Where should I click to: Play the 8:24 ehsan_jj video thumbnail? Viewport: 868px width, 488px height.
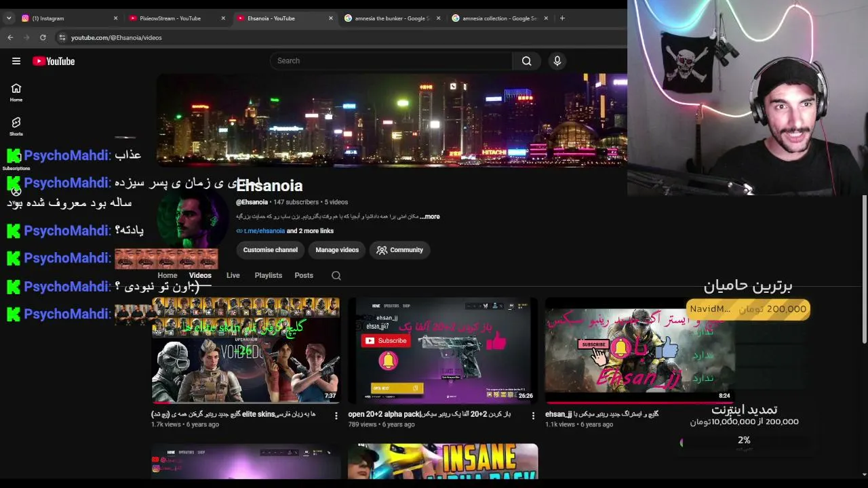[x=639, y=350]
